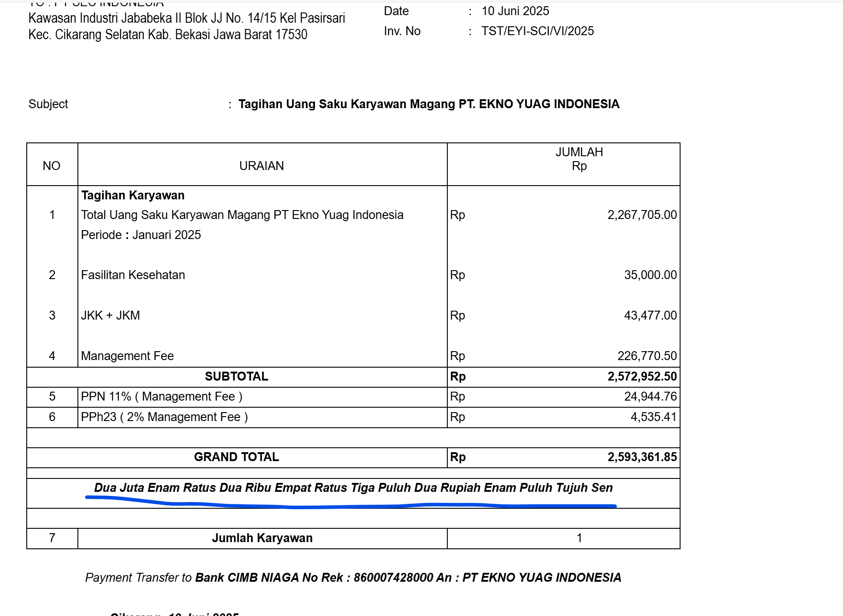Viewport: 843px width, 616px height.
Task: Click amount 2,267,705.00
Action: click(642, 215)
